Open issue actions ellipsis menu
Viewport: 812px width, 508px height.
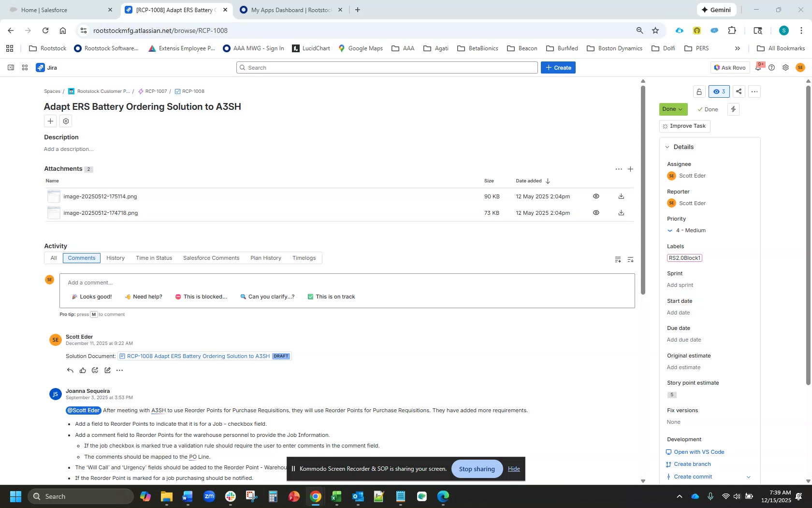pyautogui.click(x=754, y=91)
